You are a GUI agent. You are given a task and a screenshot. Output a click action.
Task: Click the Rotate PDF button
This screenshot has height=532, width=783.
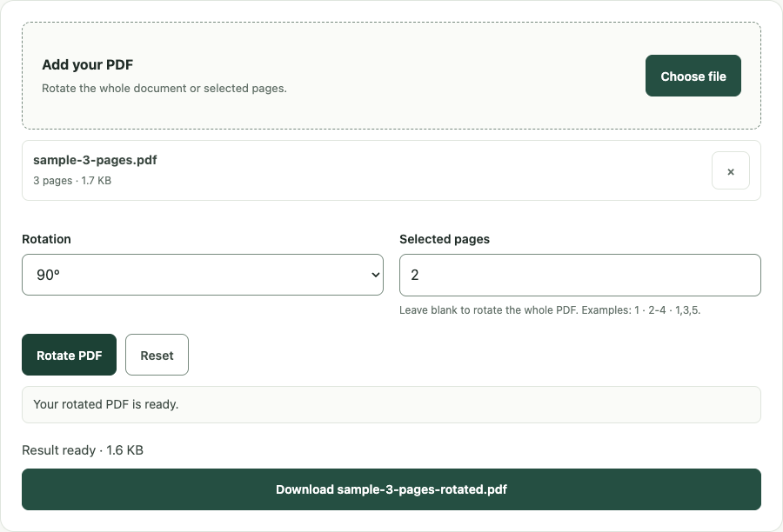(x=69, y=355)
